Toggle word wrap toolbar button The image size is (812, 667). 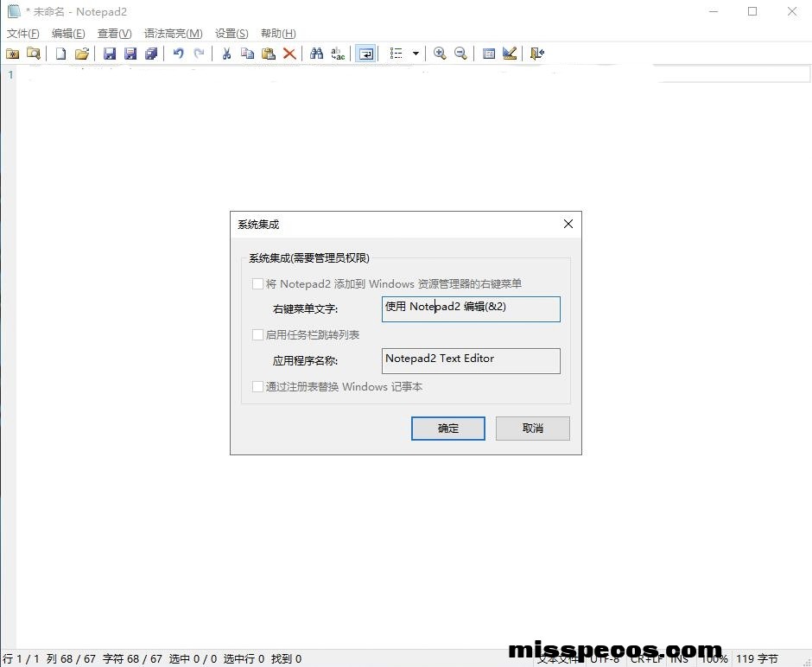coord(365,54)
